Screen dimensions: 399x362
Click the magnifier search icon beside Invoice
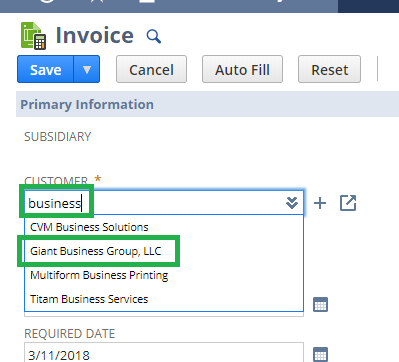tap(154, 36)
